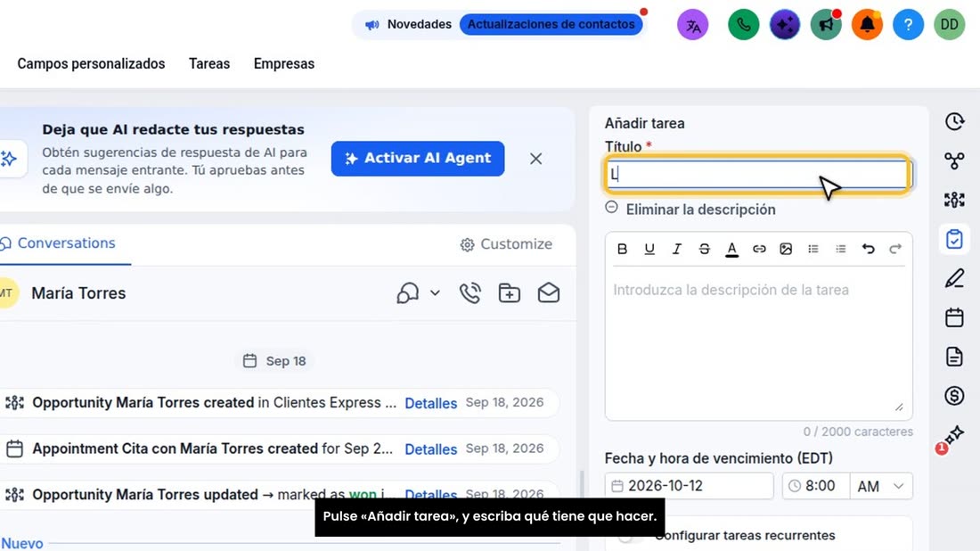Viewport: 980px width, 551px height.
Task: Open Tareas tab
Action: point(209,64)
